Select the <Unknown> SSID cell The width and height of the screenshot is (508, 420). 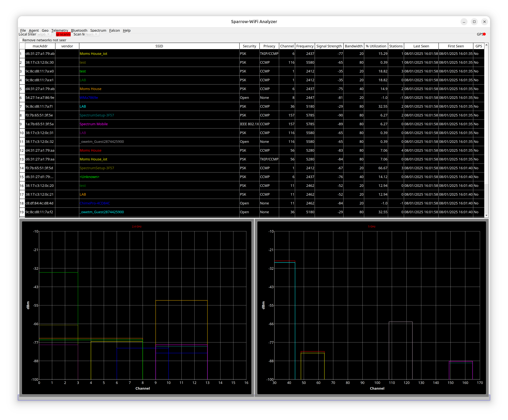159,177
